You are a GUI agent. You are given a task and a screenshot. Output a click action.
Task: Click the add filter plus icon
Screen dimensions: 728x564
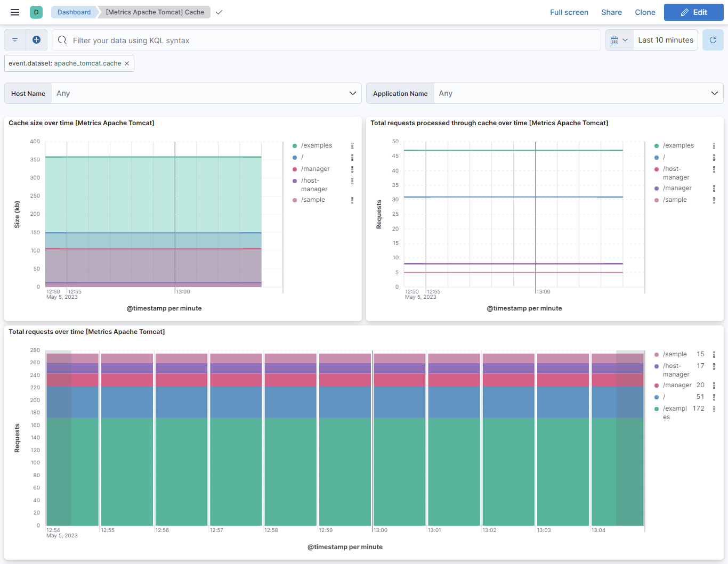[x=36, y=40]
